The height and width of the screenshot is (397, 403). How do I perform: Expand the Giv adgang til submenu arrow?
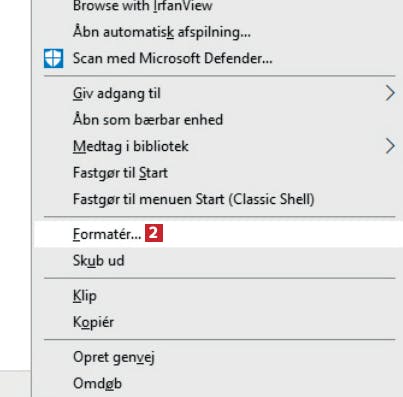[390, 93]
